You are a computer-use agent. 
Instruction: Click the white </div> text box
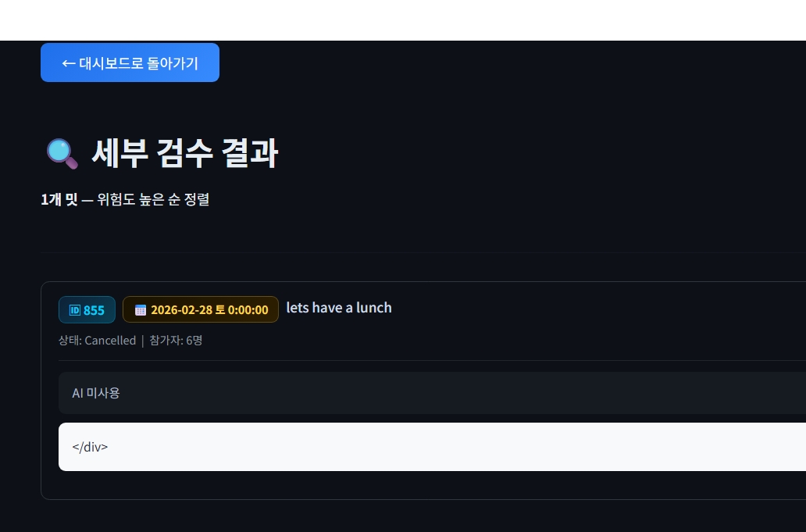(433, 447)
